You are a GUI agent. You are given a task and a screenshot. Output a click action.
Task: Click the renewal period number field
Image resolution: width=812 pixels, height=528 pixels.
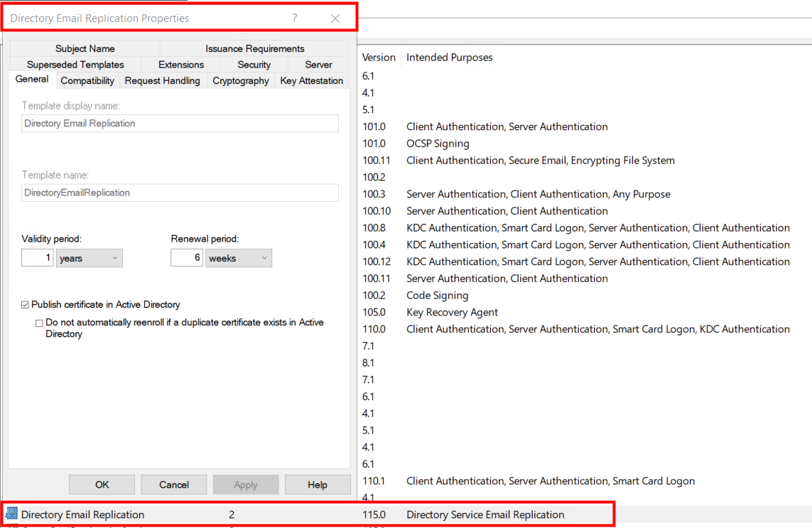click(x=186, y=258)
